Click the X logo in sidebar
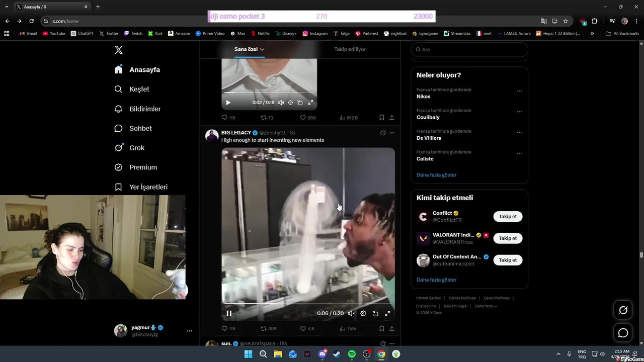 point(119,50)
